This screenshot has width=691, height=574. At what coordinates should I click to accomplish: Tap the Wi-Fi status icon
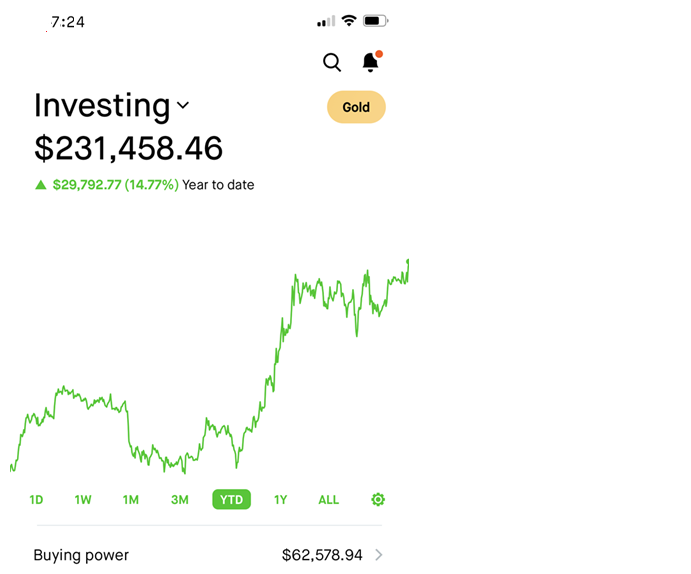(349, 21)
